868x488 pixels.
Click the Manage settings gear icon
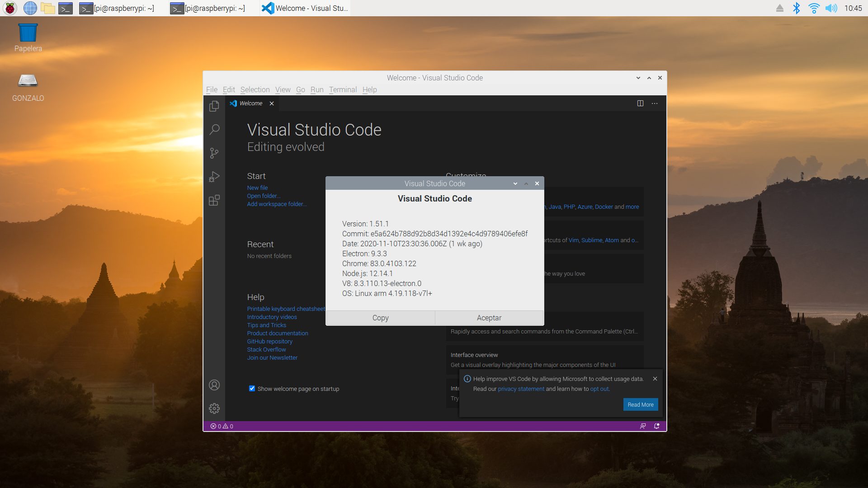tap(214, 408)
